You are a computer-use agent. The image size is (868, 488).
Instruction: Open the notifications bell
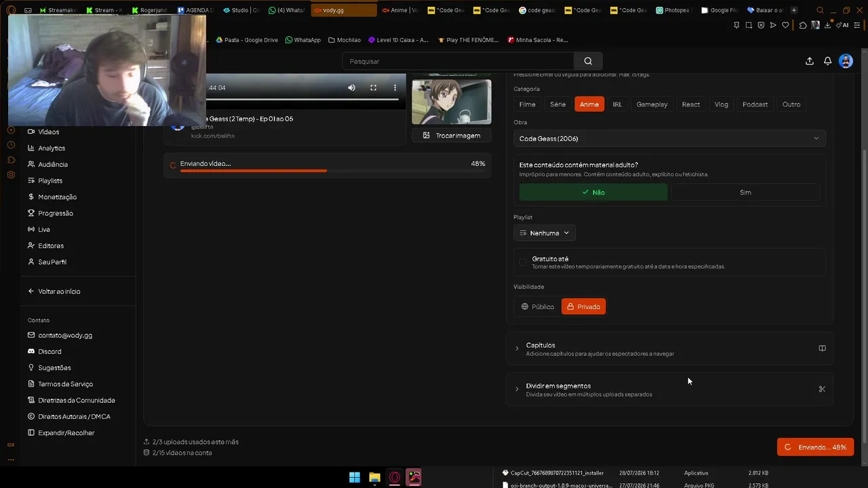pos(827,61)
